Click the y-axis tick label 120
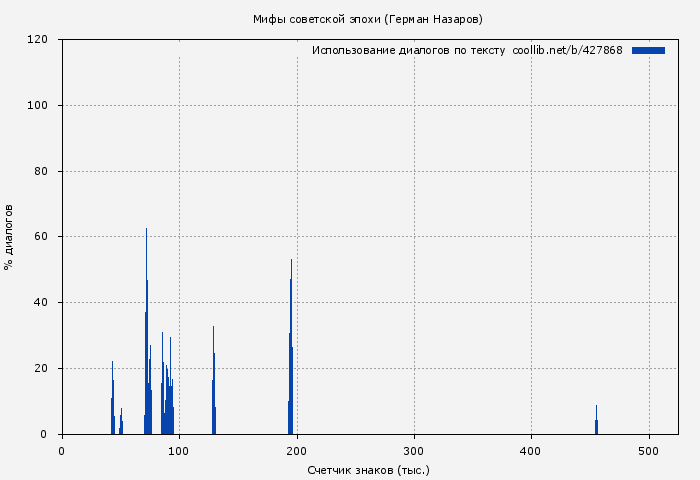 coord(38,40)
